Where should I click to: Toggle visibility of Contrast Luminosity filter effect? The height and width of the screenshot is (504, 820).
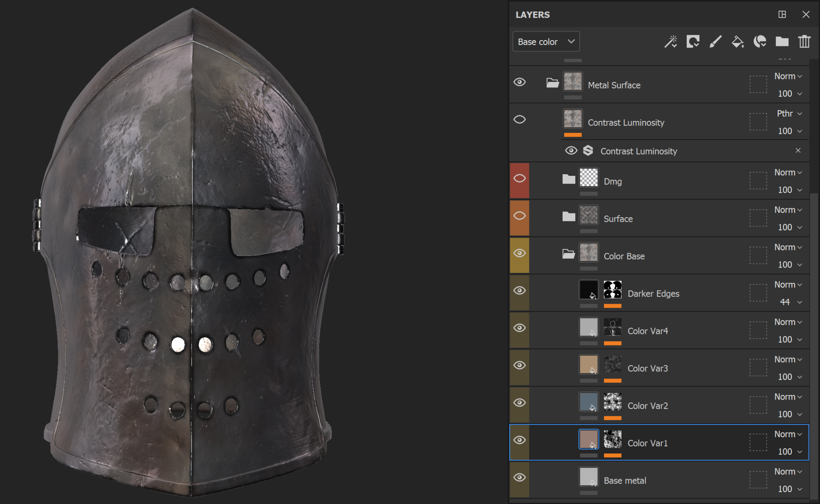tap(571, 151)
